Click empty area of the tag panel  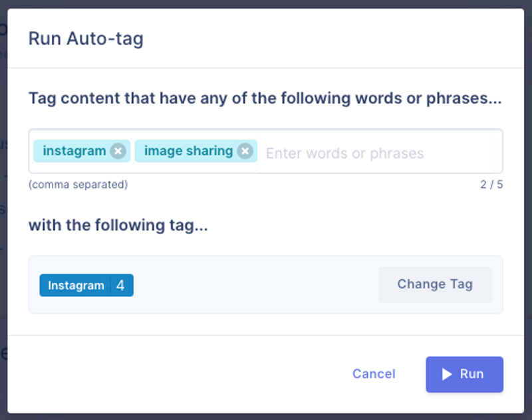point(255,284)
